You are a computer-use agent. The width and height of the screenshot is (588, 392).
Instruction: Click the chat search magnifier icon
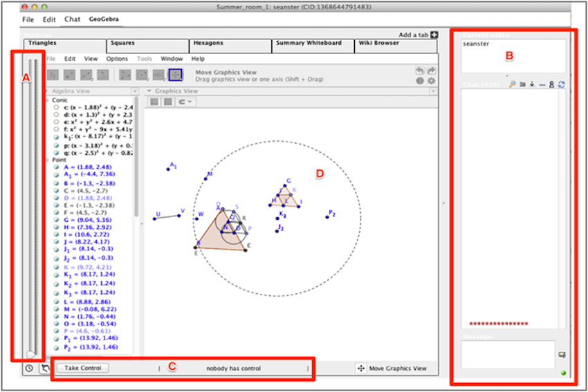point(513,84)
